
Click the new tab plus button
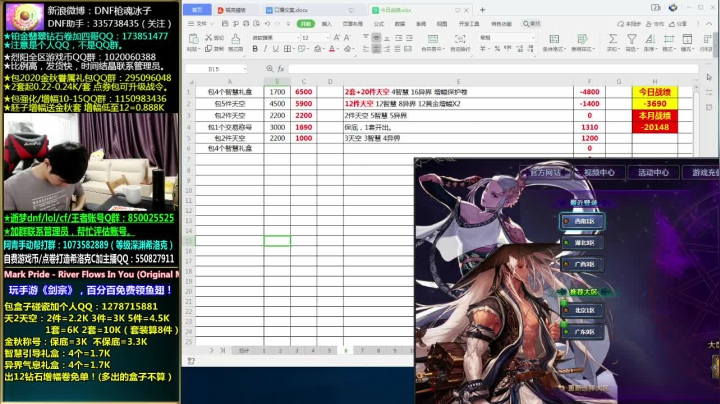[x=482, y=10]
